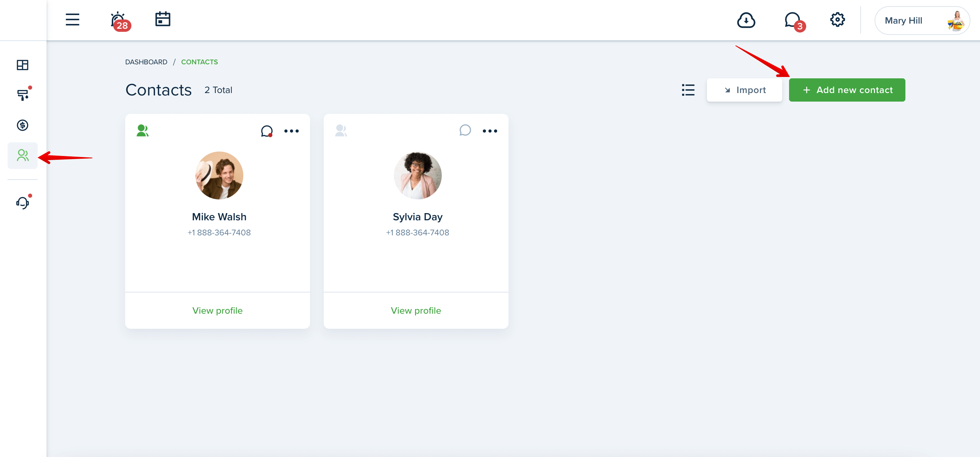Switch to list view of contacts
Image resolution: width=980 pixels, height=457 pixels.
[x=688, y=90]
